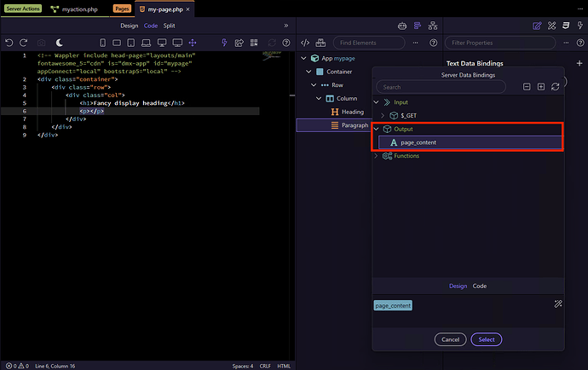
Task: Open the Pages group tab
Action: (122, 9)
